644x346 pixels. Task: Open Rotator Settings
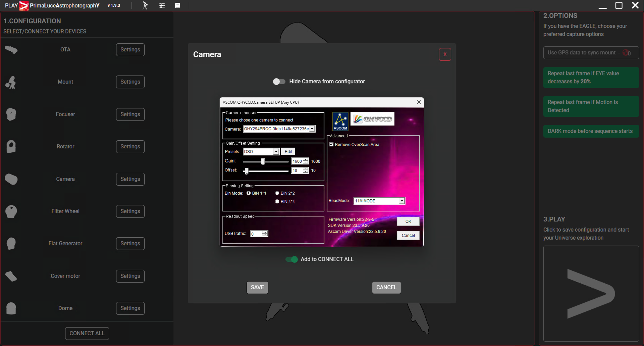coord(130,147)
